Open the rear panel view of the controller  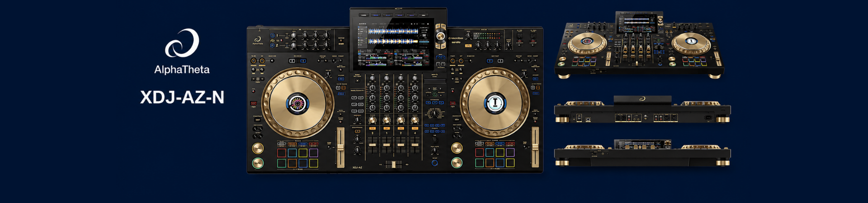[642, 110]
